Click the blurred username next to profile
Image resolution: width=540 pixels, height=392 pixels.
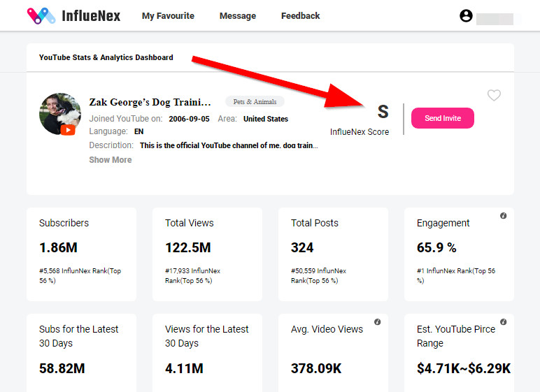point(495,19)
